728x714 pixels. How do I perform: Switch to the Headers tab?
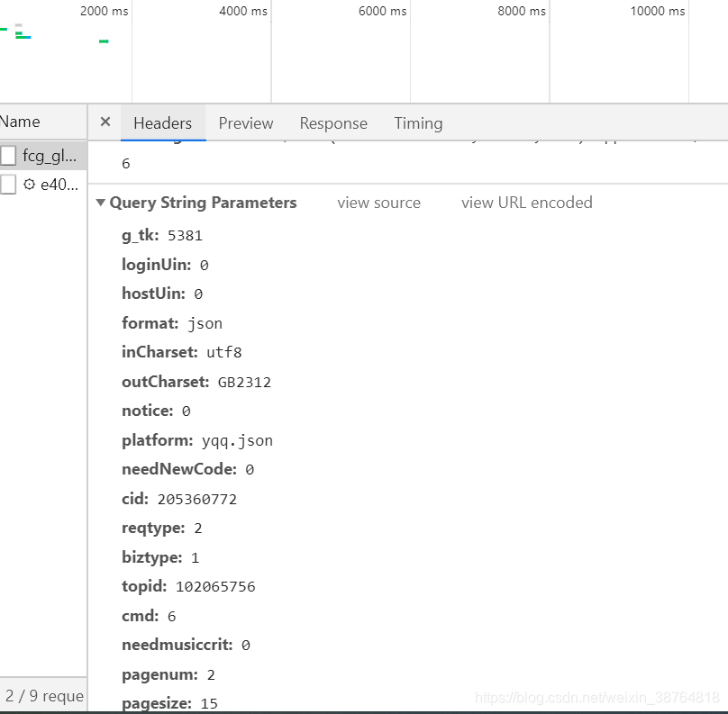coord(163,123)
